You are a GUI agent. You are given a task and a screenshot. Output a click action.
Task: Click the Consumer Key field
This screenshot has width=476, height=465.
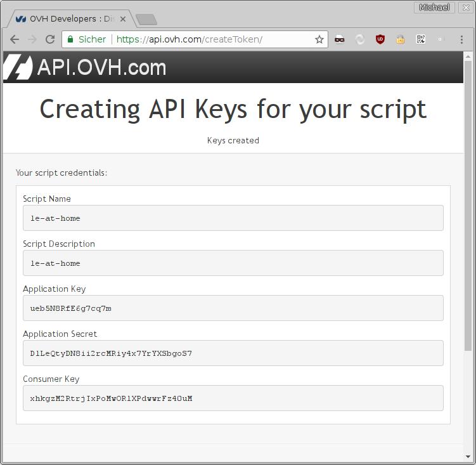233,398
